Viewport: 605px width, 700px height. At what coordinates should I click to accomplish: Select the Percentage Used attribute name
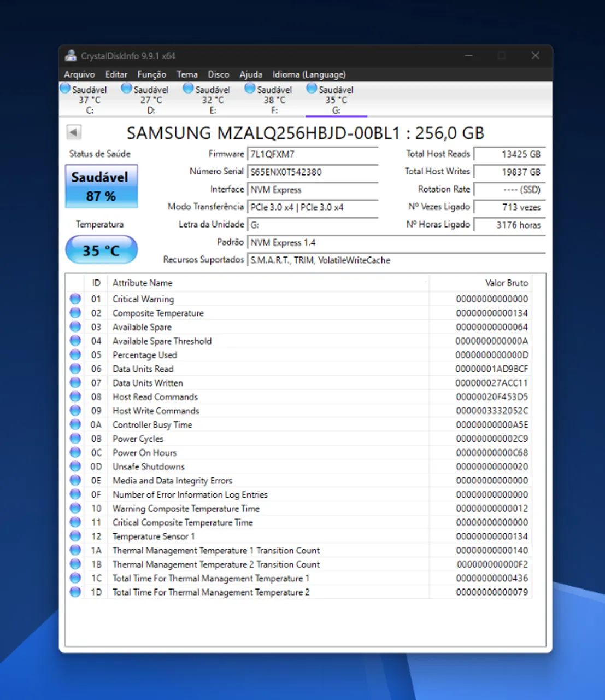pyautogui.click(x=145, y=354)
